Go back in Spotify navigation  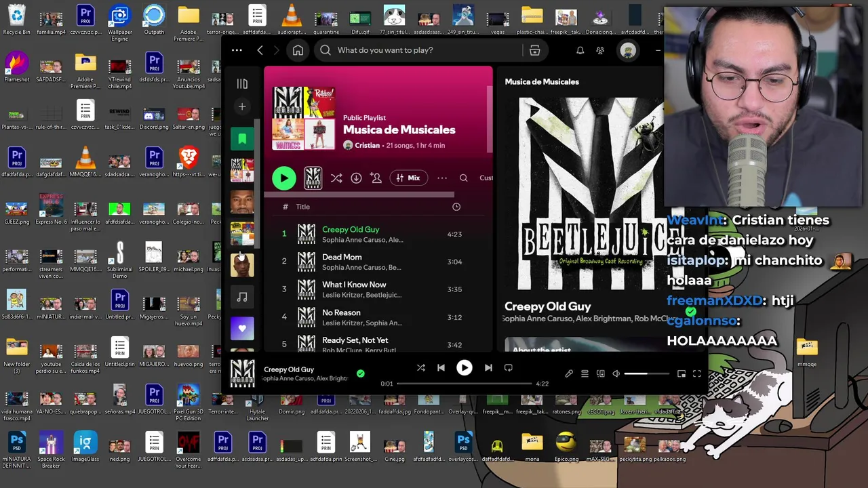[x=260, y=50]
